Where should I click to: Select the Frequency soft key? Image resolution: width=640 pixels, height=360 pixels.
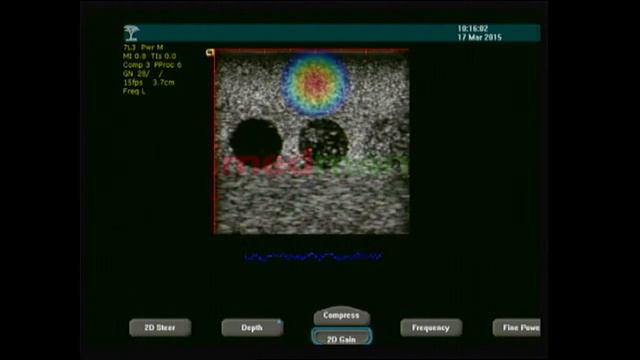pos(431,327)
